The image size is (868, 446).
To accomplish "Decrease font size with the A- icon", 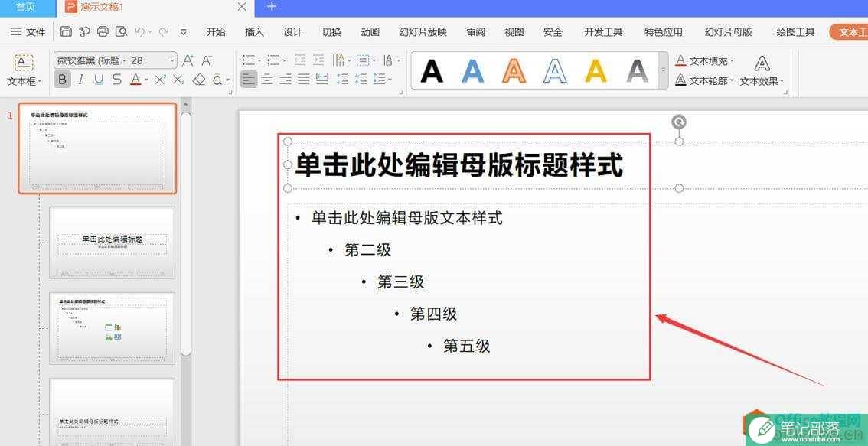I will click(207, 60).
